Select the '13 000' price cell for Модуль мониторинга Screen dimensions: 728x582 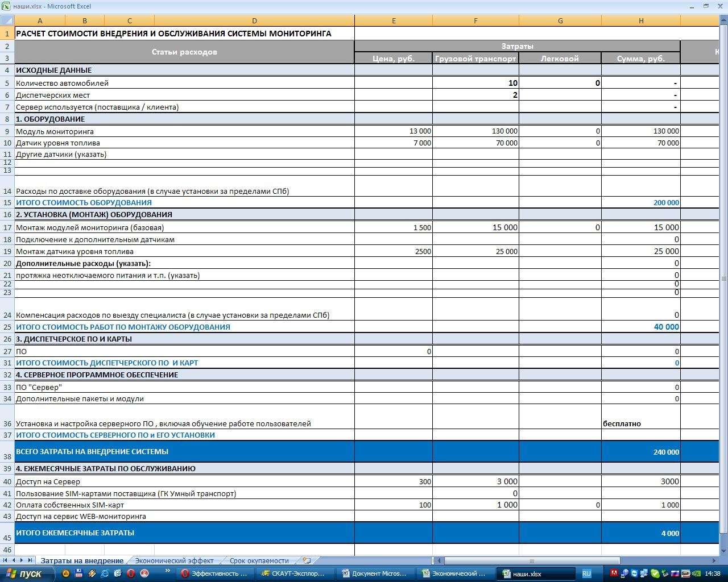click(394, 131)
